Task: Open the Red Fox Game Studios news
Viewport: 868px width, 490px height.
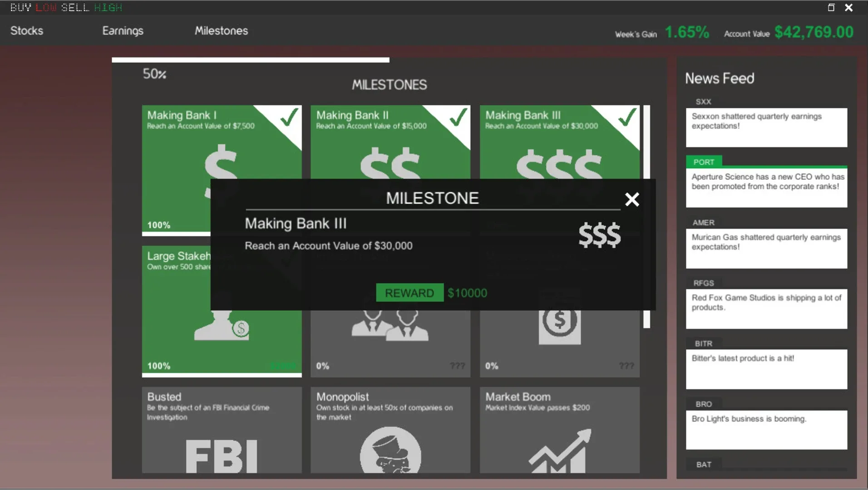Action: [x=766, y=308]
